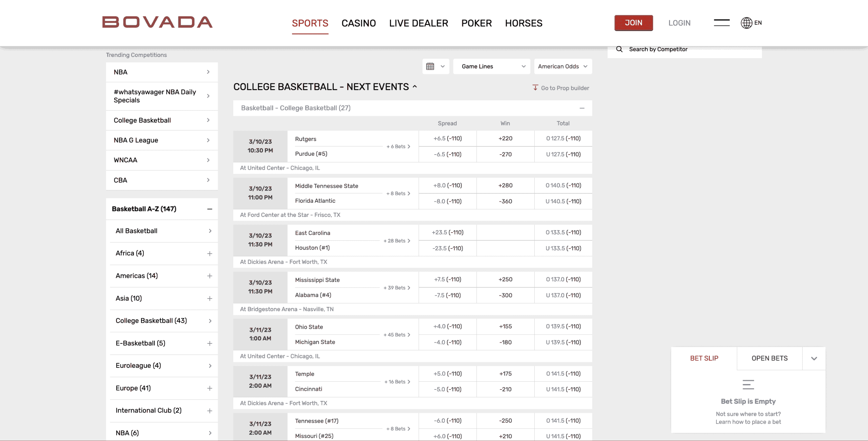Expand the International Club (2) category
Image resolution: width=868 pixels, height=441 pixels.
[210, 411]
